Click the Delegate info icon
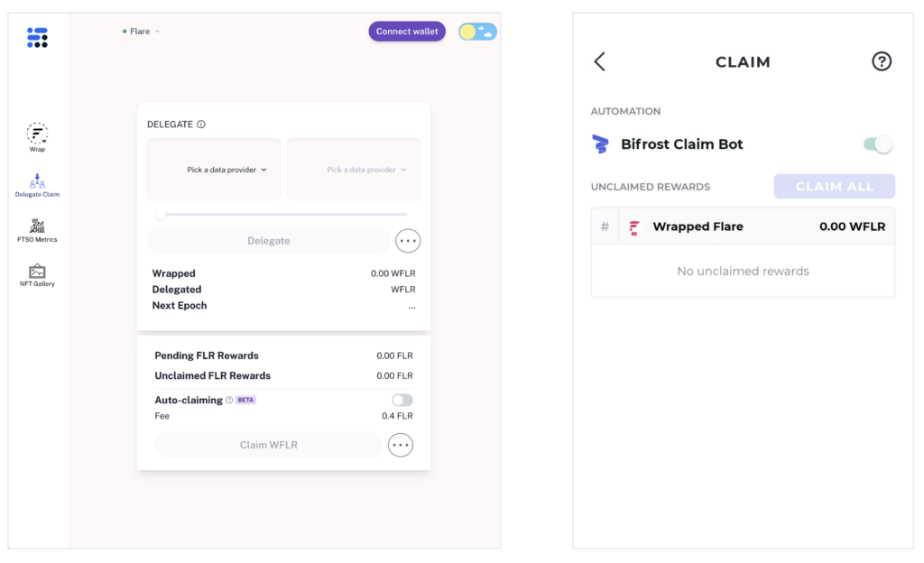Image resolution: width=924 pixels, height=563 pixels. (x=201, y=125)
